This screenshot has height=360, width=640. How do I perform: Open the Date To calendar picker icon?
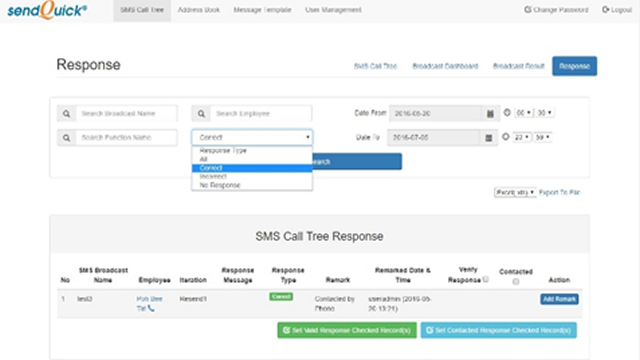click(488, 138)
